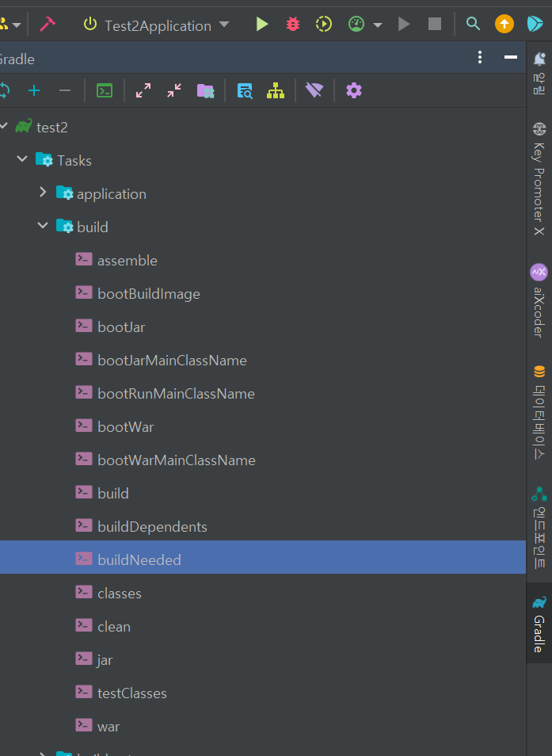
Task: Click the minus Detach Gradle Project icon
Action: coord(64,90)
